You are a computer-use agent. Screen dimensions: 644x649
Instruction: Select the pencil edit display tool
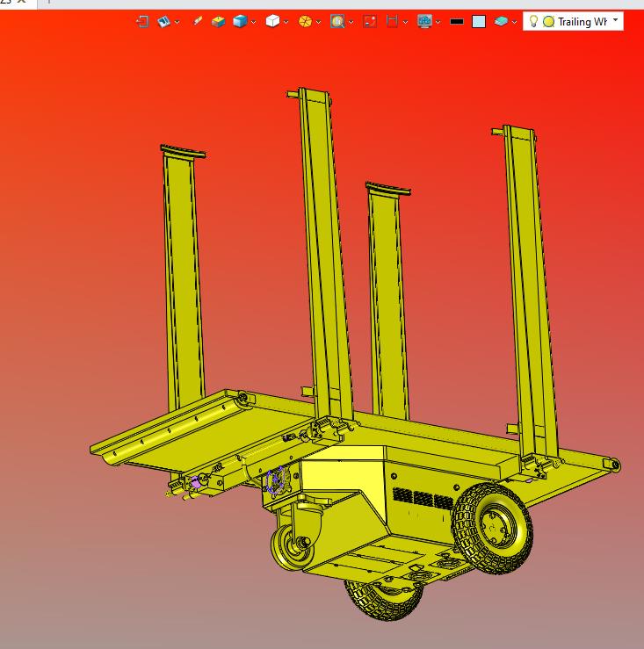click(198, 21)
